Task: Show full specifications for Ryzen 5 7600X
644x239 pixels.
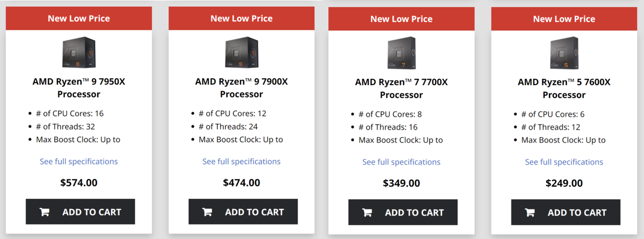Action: [563, 162]
